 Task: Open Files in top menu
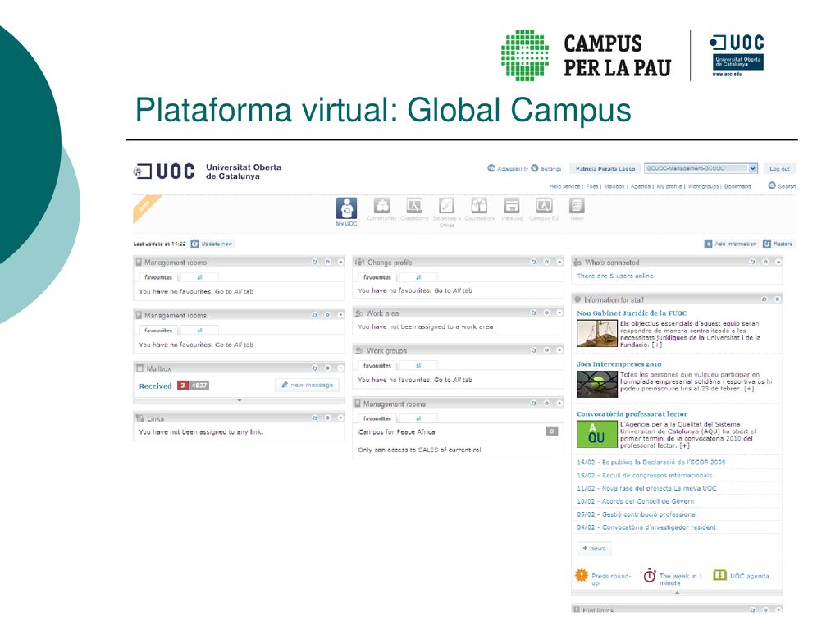[x=592, y=186]
